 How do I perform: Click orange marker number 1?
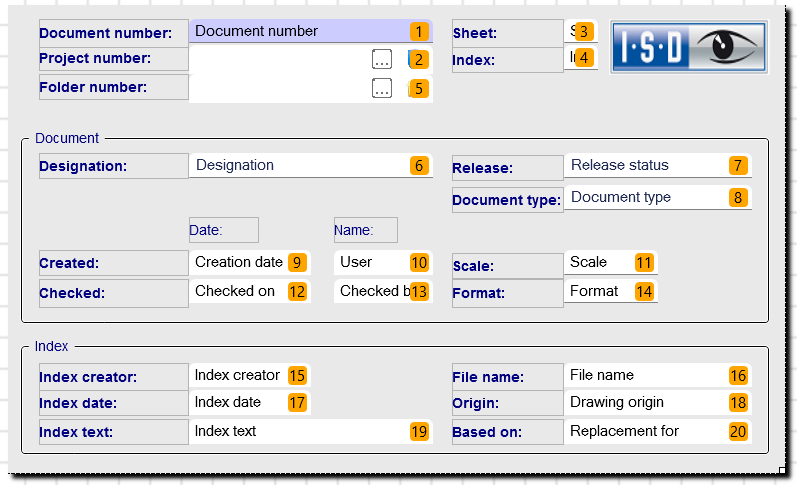pyautogui.click(x=419, y=32)
